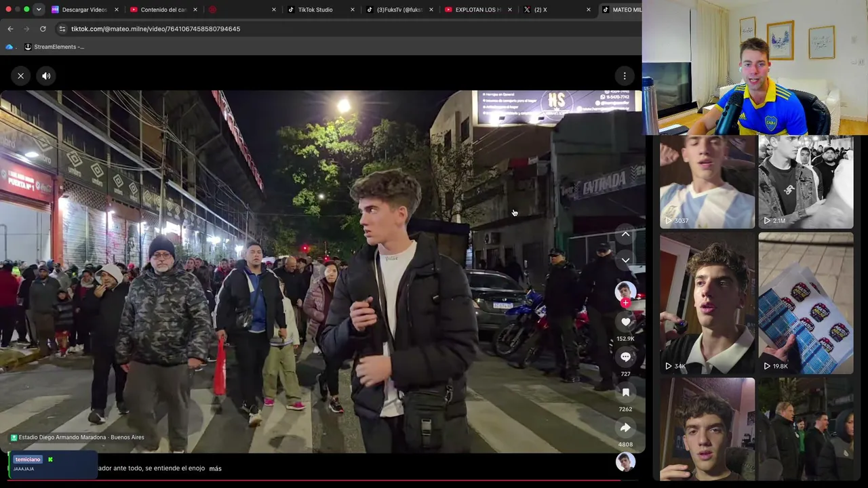868x488 pixels.
Task: Close the 'Contenido del canal' tab
Action: pyautogui.click(x=195, y=9)
